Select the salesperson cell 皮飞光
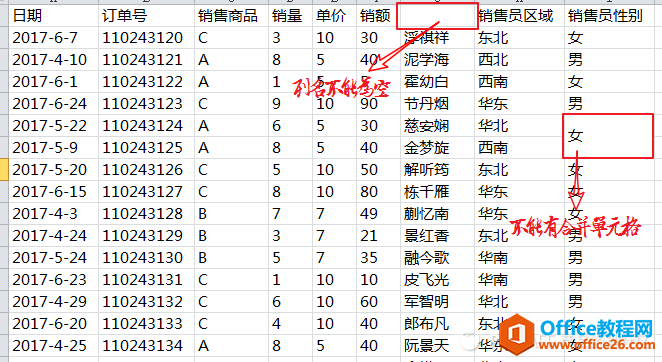Screen dimensions: 662x362 (x=437, y=280)
